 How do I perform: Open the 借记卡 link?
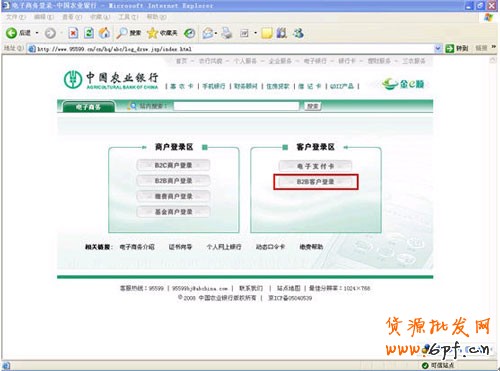pos(310,86)
